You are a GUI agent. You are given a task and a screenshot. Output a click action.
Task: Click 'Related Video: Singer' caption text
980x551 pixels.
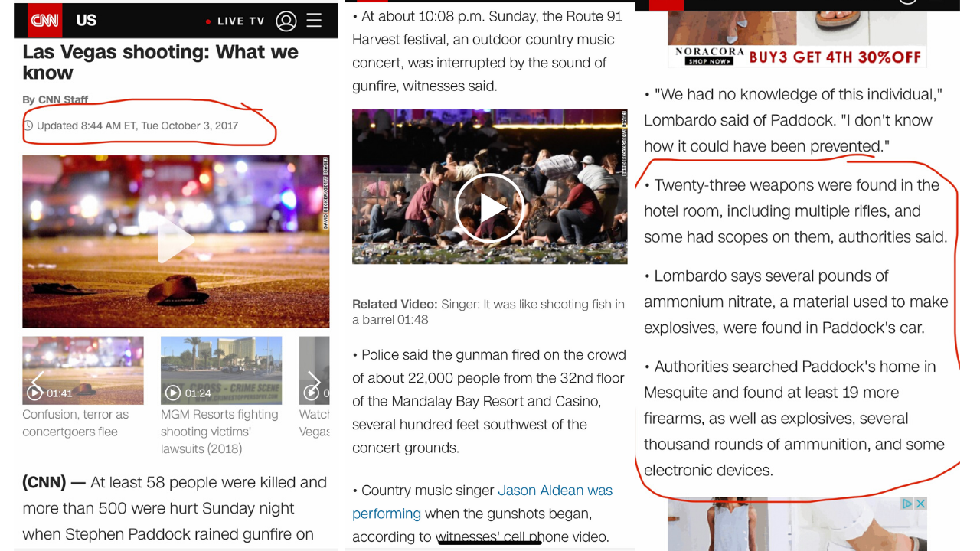click(488, 311)
